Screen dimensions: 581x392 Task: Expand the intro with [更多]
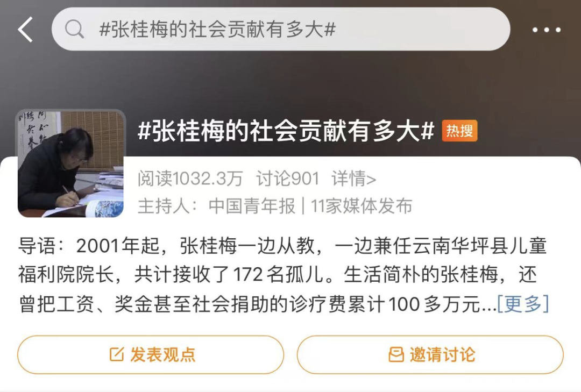click(x=523, y=304)
